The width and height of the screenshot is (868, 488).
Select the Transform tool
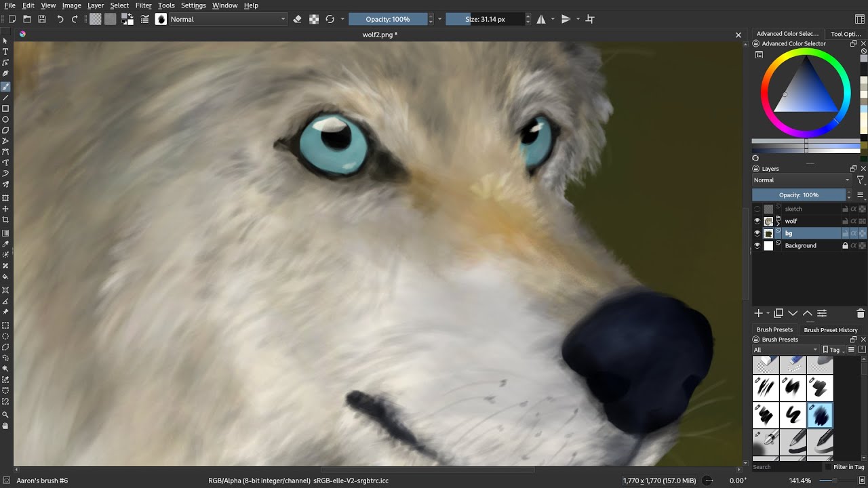pos(5,198)
